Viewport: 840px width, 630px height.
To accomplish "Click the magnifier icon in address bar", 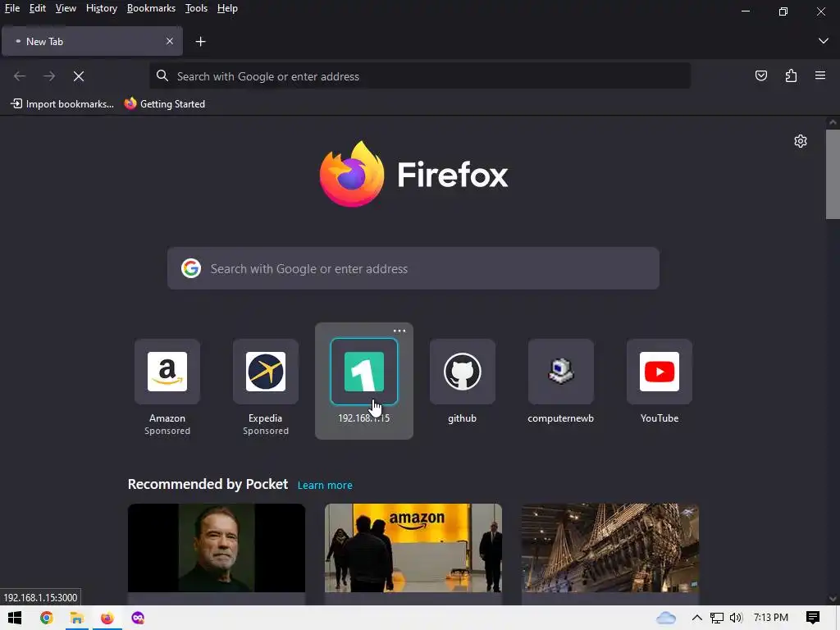I will [162, 76].
